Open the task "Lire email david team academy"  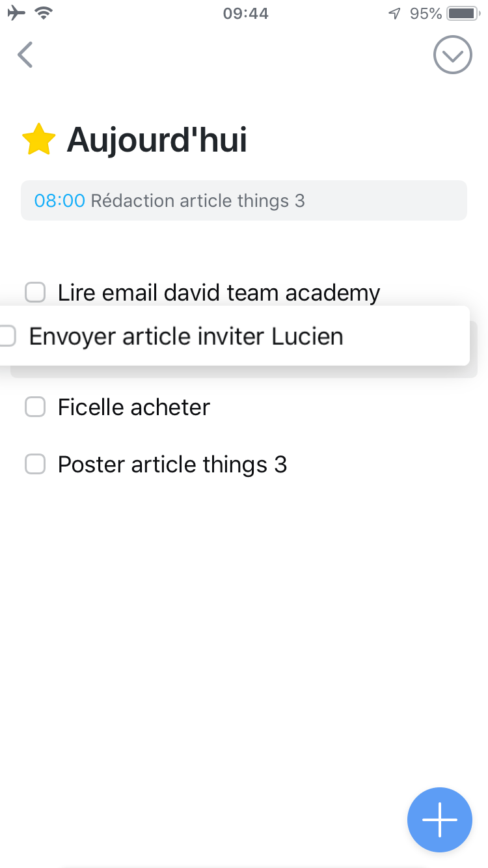pyautogui.click(x=219, y=293)
